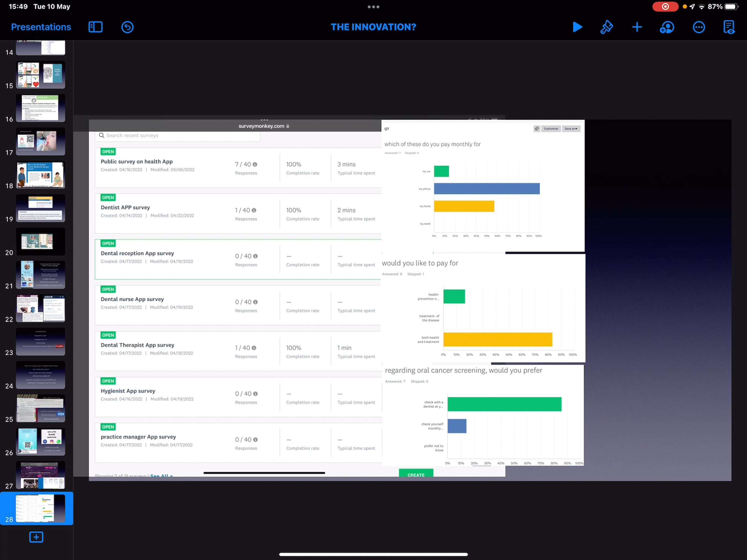Click the Customize button on Q7 chart
Screen dimensions: 747x560
(551, 128)
